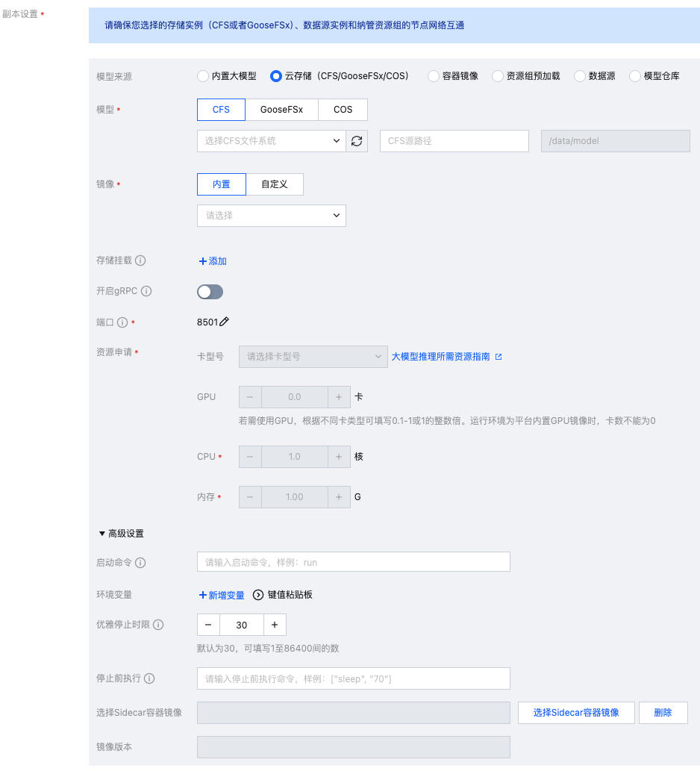Click the CFS源路径 input field
Screen dimensions: 700x771
pyautogui.click(x=454, y=141)
